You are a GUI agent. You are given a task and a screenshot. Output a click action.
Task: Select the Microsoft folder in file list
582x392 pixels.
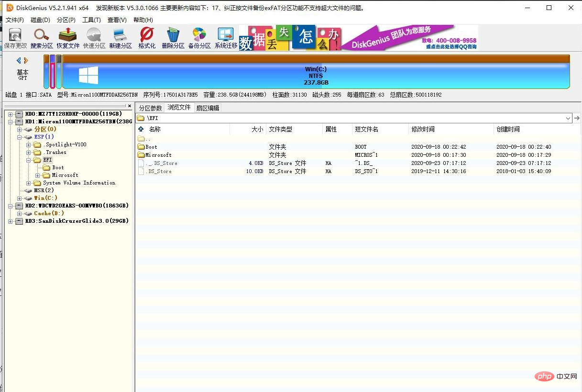pos(358,155)
